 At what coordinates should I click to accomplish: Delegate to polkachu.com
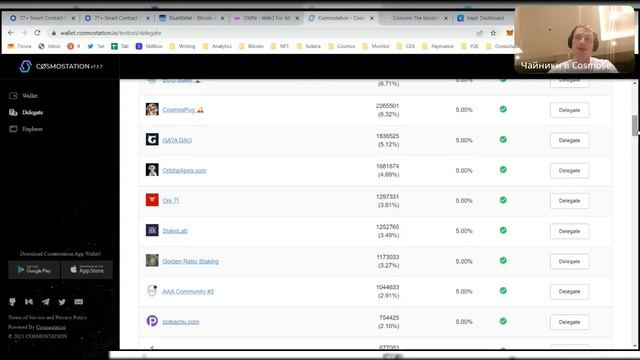click(569, 322)
